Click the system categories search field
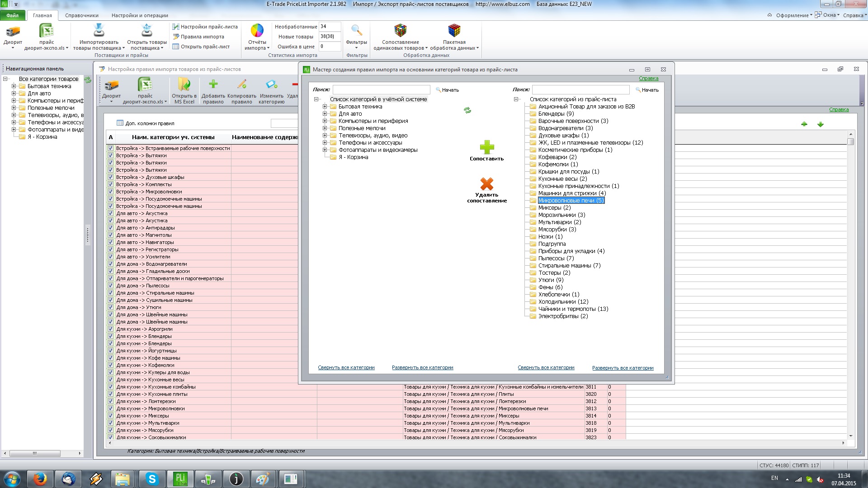Viewport: 868px width, 488px height. click(x=381, y=89)
